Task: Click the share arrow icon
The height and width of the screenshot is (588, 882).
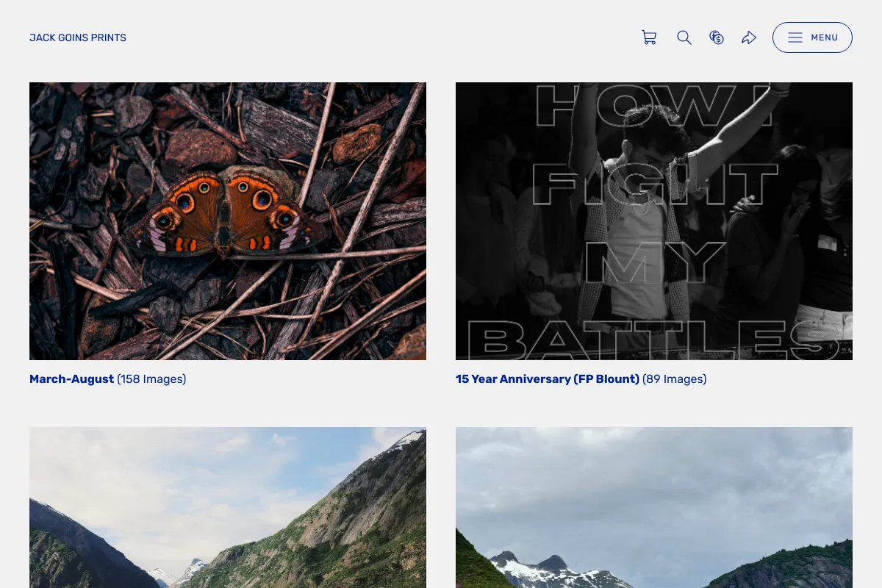Action: 749,37
